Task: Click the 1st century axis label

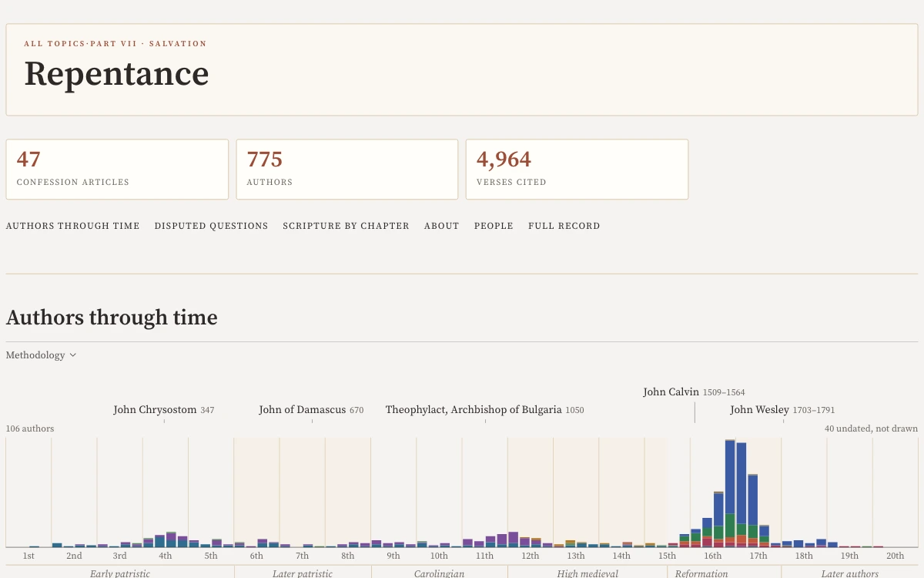Action: point(28,556)
